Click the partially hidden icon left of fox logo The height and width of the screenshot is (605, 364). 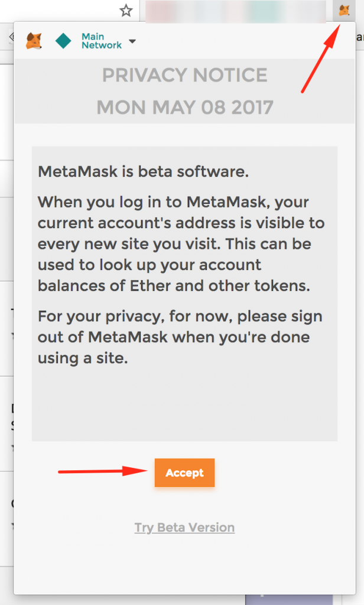tap(11, 37)
